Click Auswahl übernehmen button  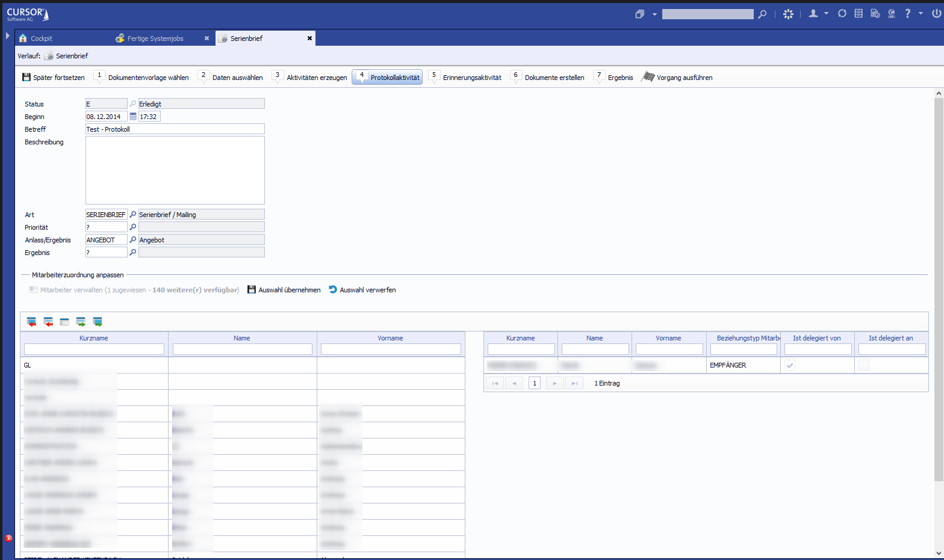[x=284, y=290]
